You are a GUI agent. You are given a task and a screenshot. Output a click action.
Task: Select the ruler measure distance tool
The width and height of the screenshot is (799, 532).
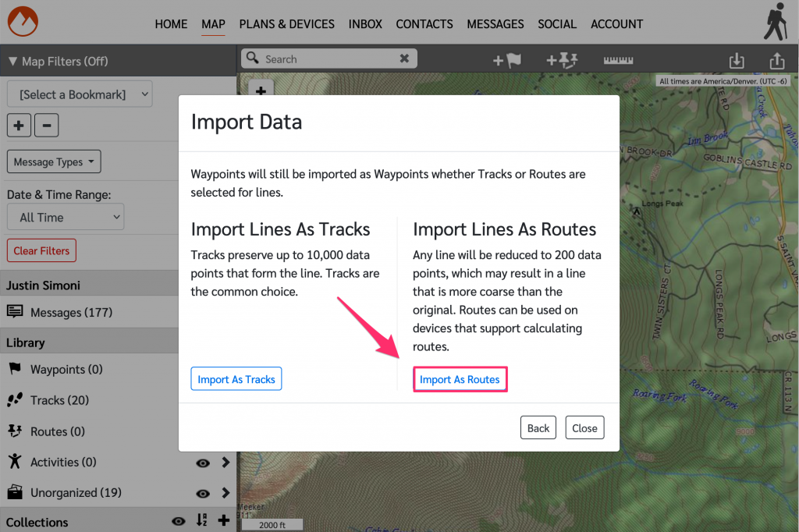point(619,60)
